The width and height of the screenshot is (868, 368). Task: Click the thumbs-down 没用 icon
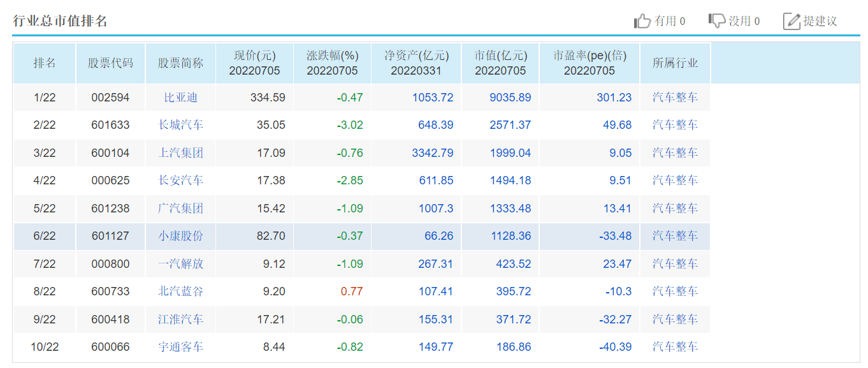pos(717,21)
